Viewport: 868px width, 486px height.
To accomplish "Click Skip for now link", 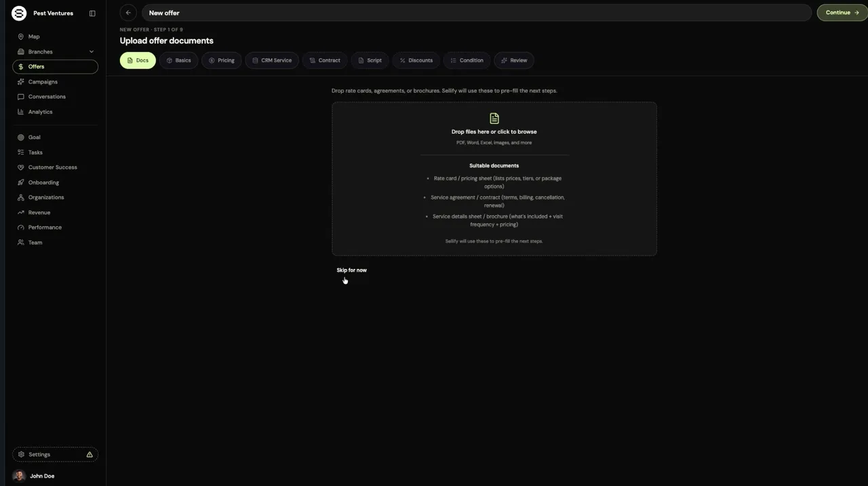I will (x=352, y=270).
